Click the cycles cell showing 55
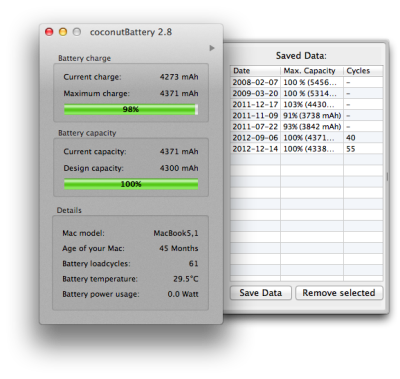This screenshot has height=379, width=400. click(x=363, y=149)
